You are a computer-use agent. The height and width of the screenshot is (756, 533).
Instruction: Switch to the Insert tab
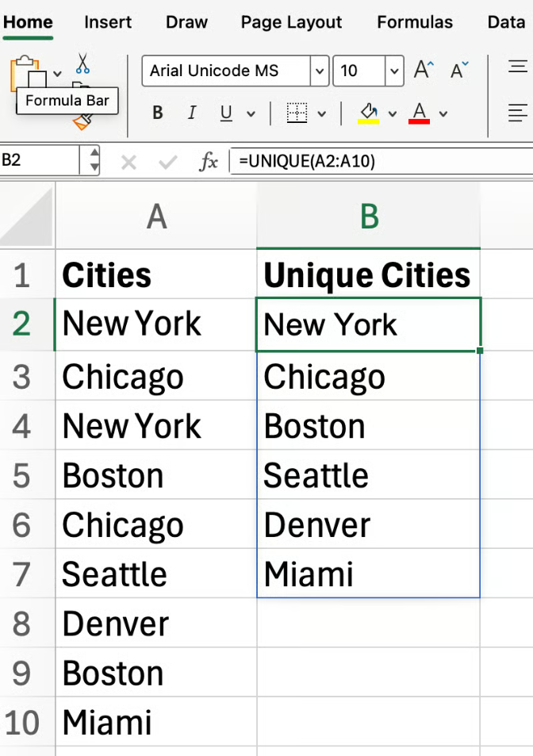pyautogui.click(x=109, y=22)
